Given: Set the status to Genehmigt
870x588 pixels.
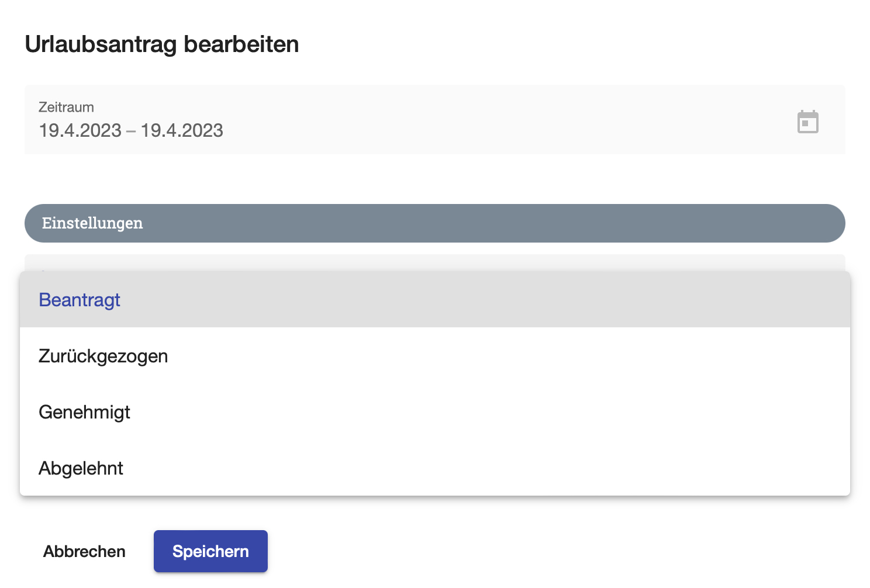Looking at the screenshot, I should tap(435, 411).
